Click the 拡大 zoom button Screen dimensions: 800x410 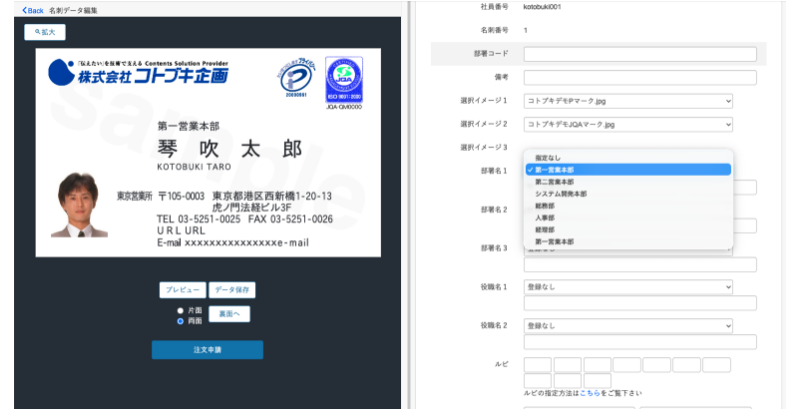point(45,32)
